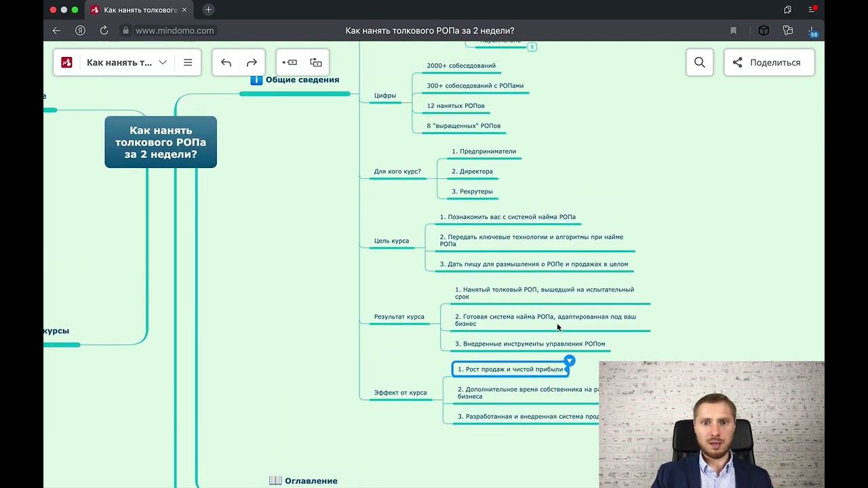This screenshot has height=488, width=868.
Task: Open the hamburger menu in map toolbar
Action: coord(188,62)
